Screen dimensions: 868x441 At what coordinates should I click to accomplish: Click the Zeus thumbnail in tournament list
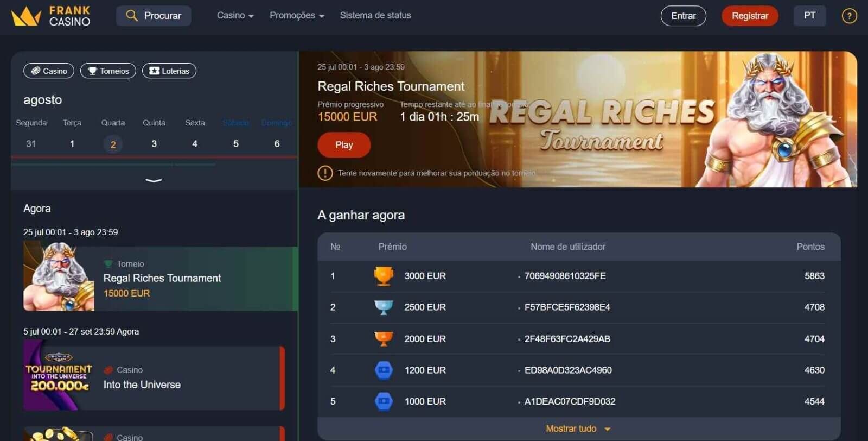59,276
